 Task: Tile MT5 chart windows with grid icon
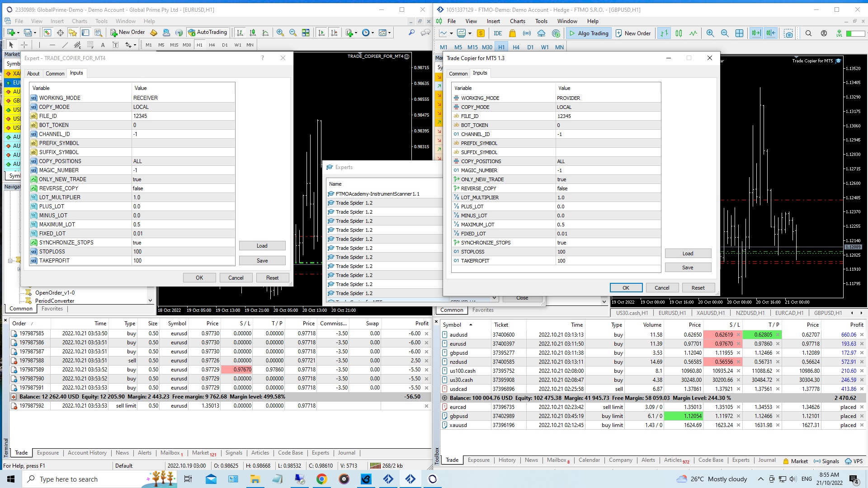(739, 33)
